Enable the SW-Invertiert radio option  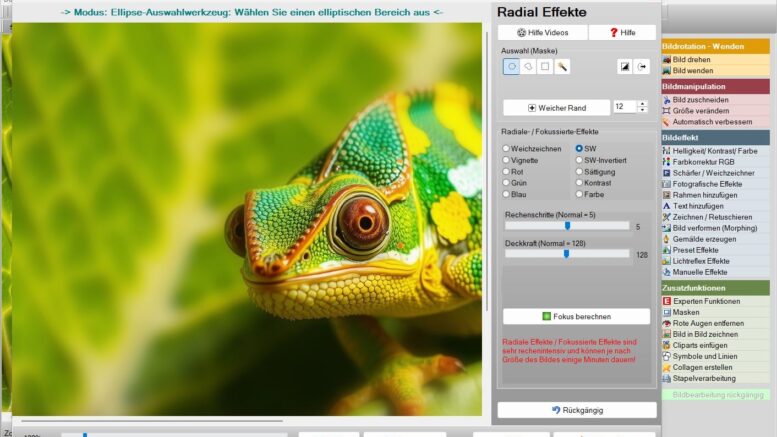[579, 160]
